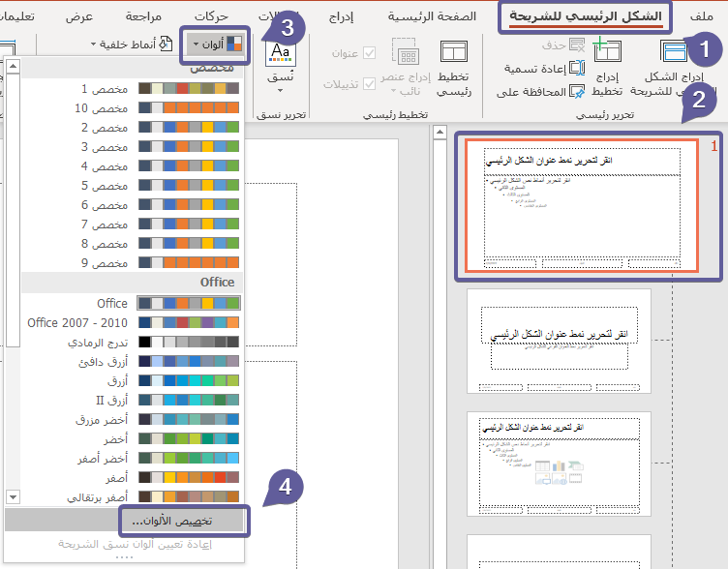Click the Delete (حذف) icon
Image resolution: width=728 pixels, height=569 pixels.
[x=577, y=45]
